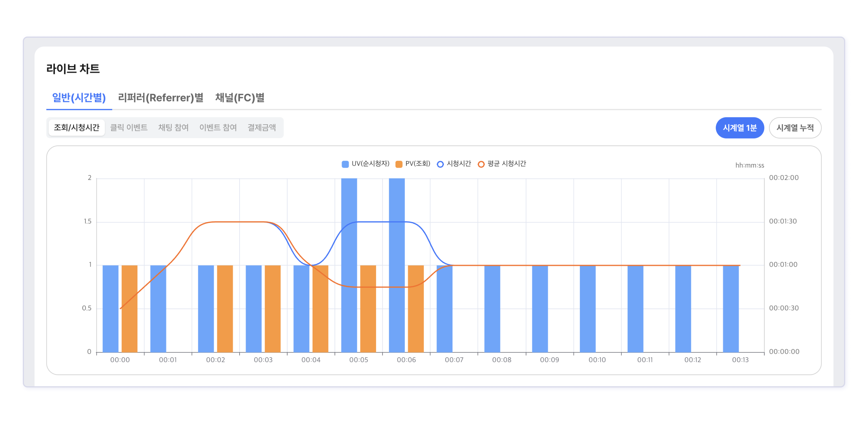Toggle 시청시간 legend blue circle icon
The width and height of the screenshot is (868, 424).
click(440, 164)
